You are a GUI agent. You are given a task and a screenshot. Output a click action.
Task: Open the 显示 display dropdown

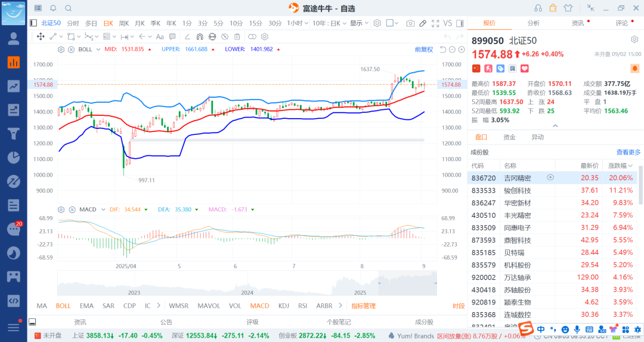359,23
